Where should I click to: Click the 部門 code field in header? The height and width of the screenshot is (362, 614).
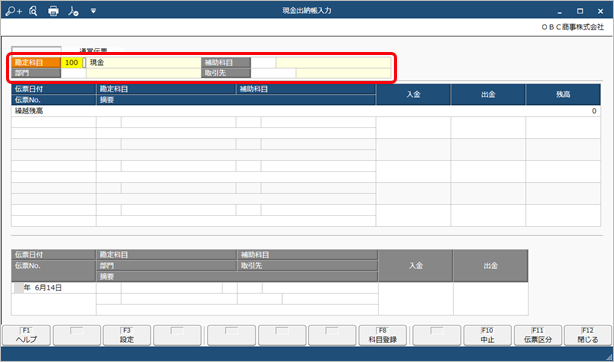[x=73, y=73]
